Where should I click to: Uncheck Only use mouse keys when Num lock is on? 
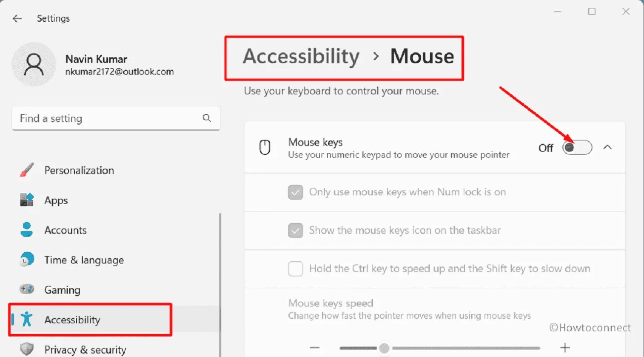[x=295, y=192]
